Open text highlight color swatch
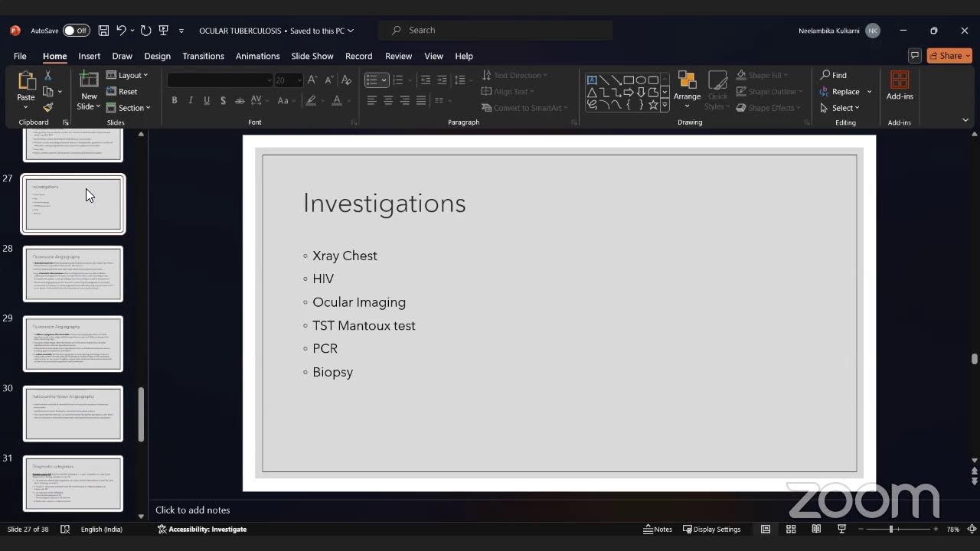The width and height of the screenshot is (980, 551). coord(311,100)
